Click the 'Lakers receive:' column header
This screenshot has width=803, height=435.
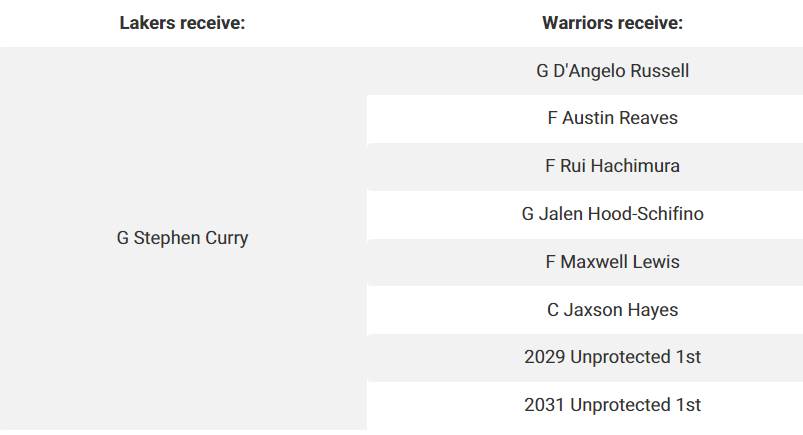coord(182,23)
